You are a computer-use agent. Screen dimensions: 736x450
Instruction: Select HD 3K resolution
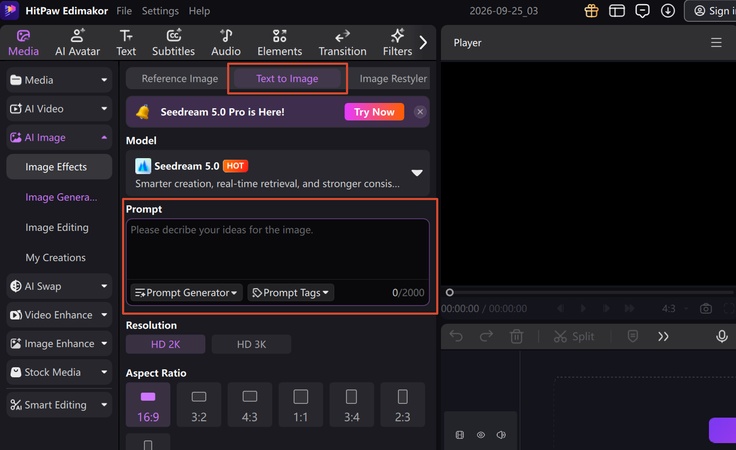coord(251,344)
